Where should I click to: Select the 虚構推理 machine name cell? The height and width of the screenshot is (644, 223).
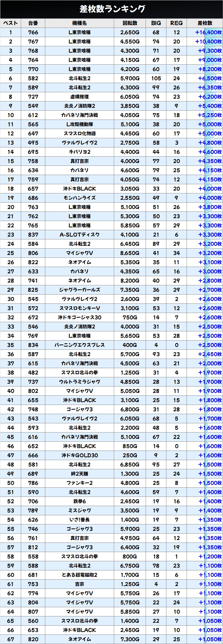coord(80,97)
